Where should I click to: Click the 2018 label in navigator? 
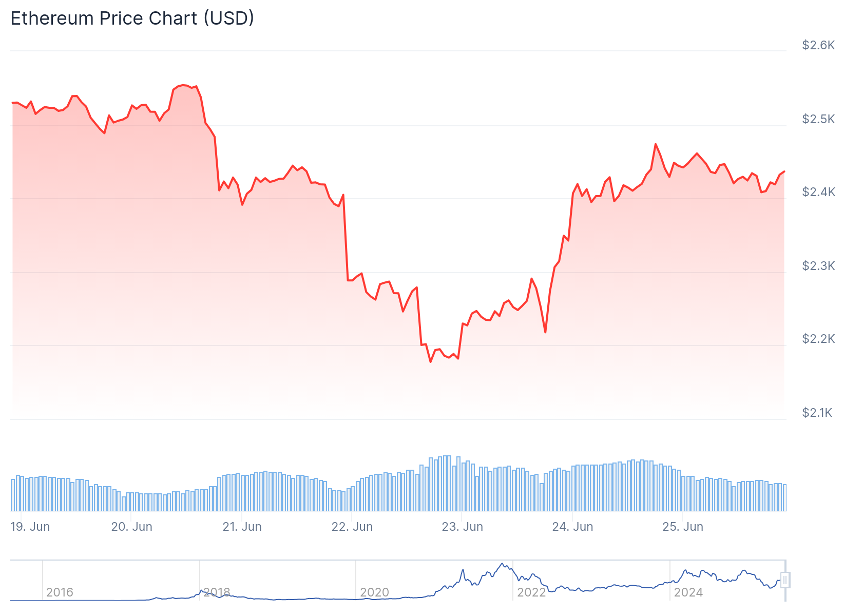(x=217, y=592)
